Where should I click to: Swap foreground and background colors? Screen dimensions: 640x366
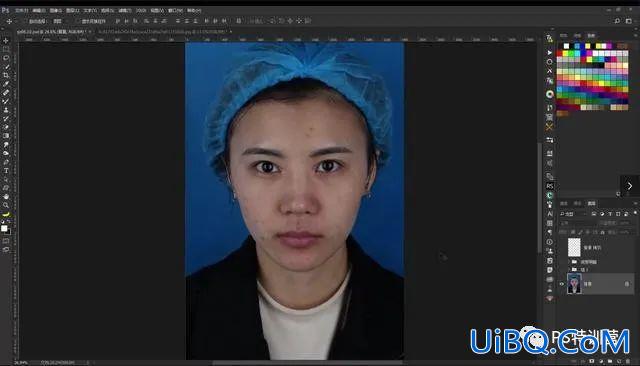pyautogui.click(x=9, y=221)
